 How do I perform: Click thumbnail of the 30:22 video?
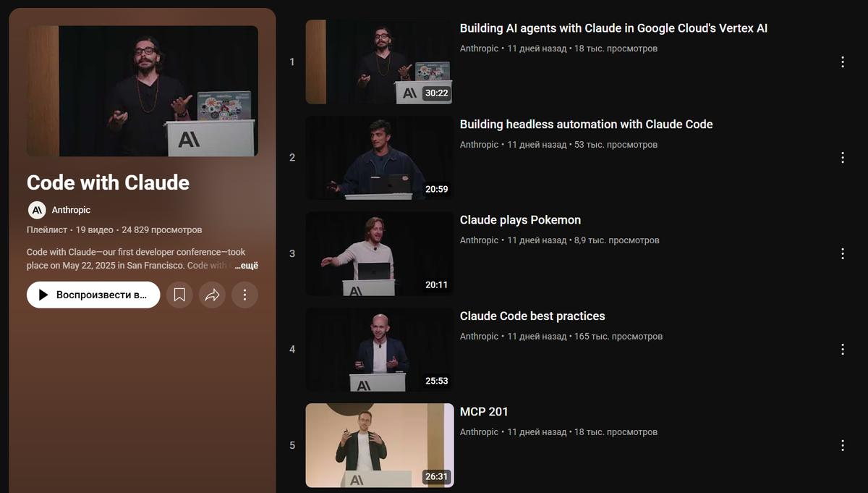[380, 62]
